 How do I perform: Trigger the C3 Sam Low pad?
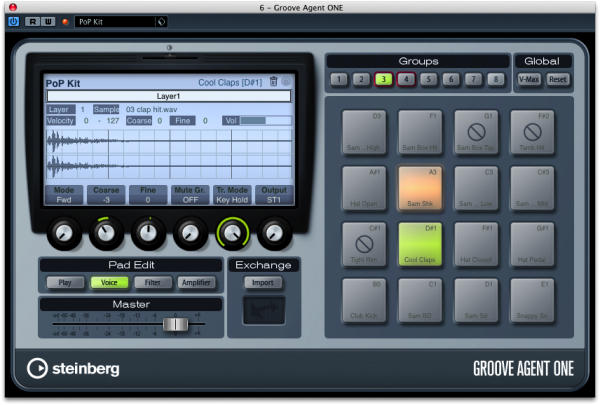pos(476,188)
